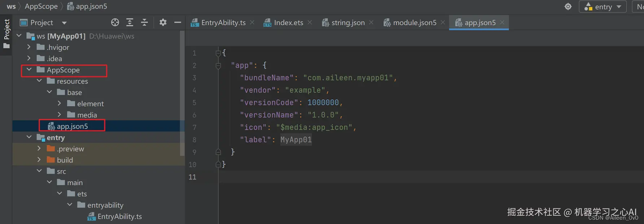This screenshot has width=644, height=224.
Task: Click the Collapse All icon in Project panel
Action: [144, 22]
